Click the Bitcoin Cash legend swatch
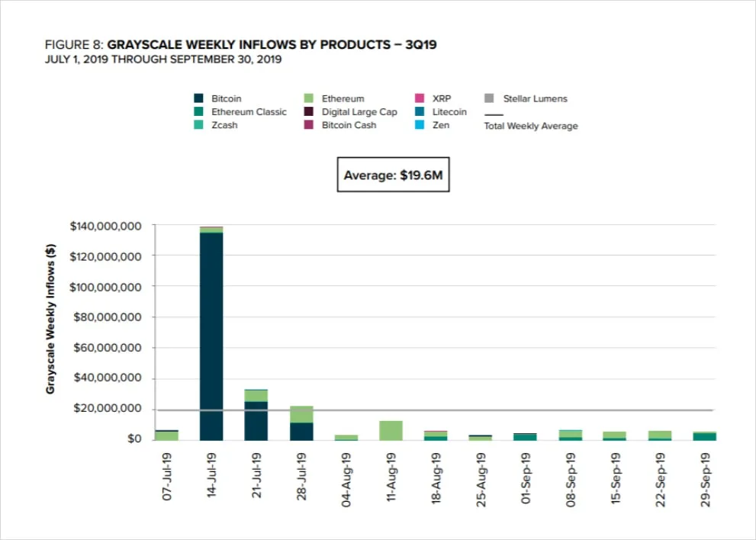This screenshot has width=756, height=540. click(x=309, y=125)
